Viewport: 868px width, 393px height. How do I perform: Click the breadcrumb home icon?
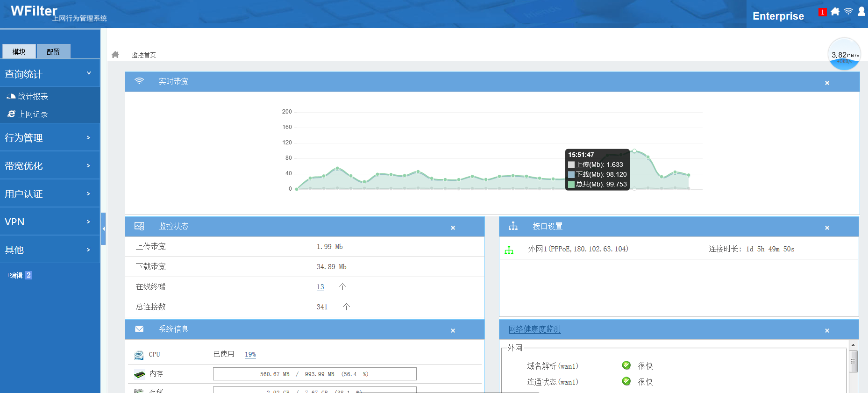point(115,55)
